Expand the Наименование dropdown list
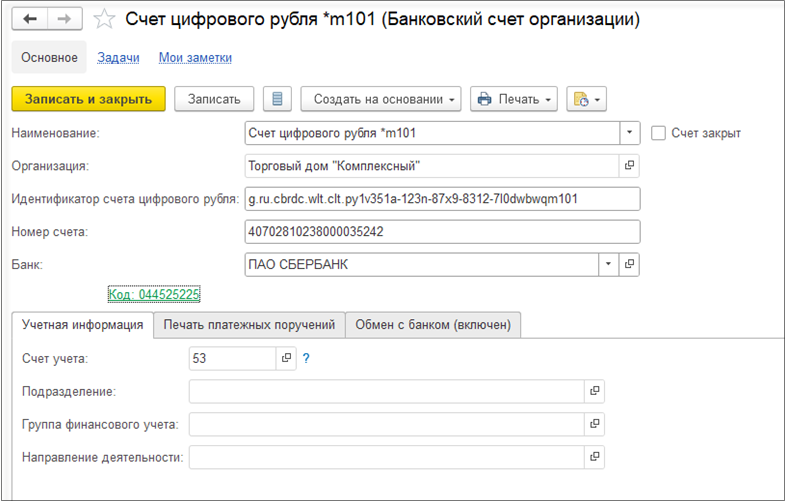Screen dimensions: 785x501 point(630,132)
